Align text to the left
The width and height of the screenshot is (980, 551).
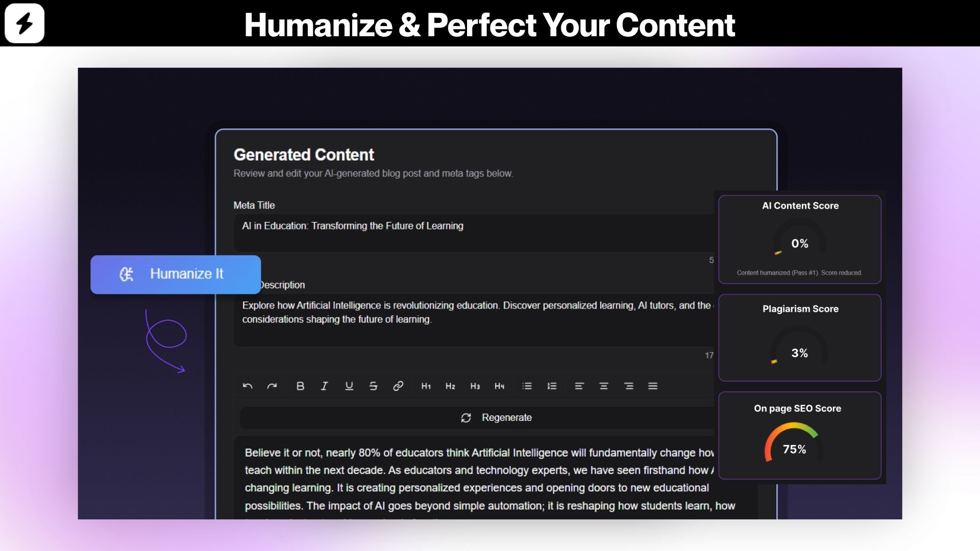coord(579,386)
